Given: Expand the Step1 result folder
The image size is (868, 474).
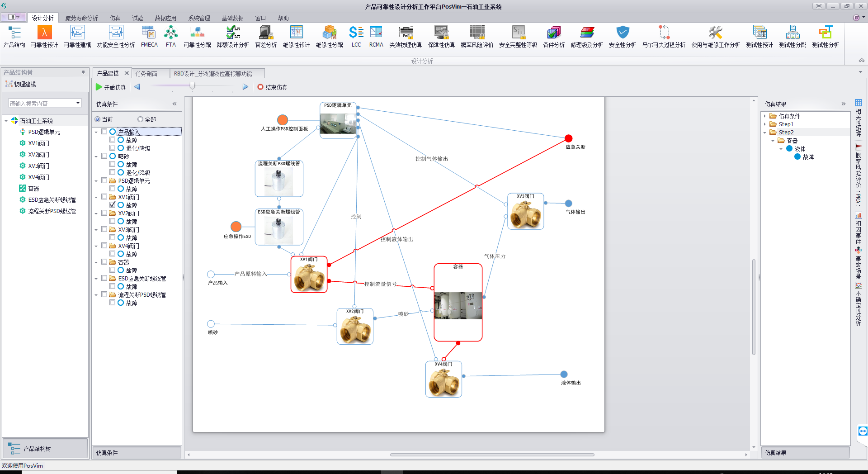Looking at the screenshot, I should tap(765, 124).
